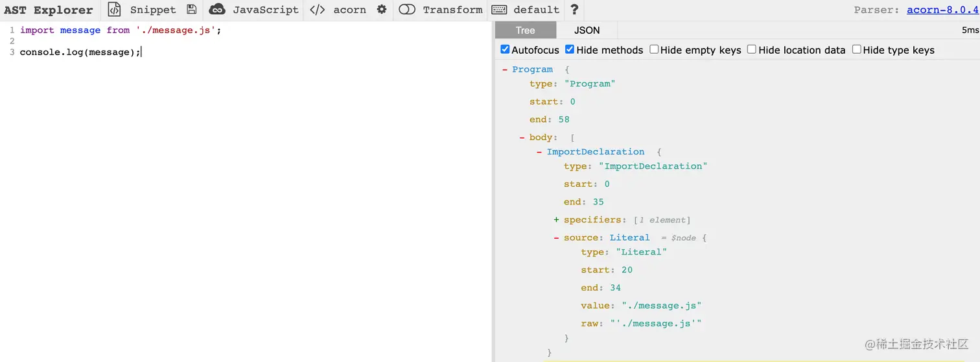This screenshot has height=362, width=980.
Task: Open the Transform menu label
Action: (x=452, y=10)
